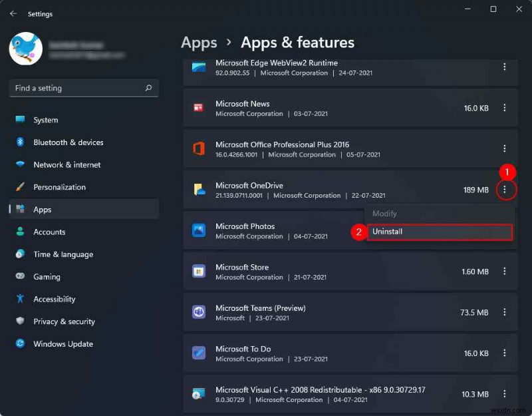This screenshot has height=416, width=532.
Task: Click the Gaming controller icon
Action: pos(19,277)
